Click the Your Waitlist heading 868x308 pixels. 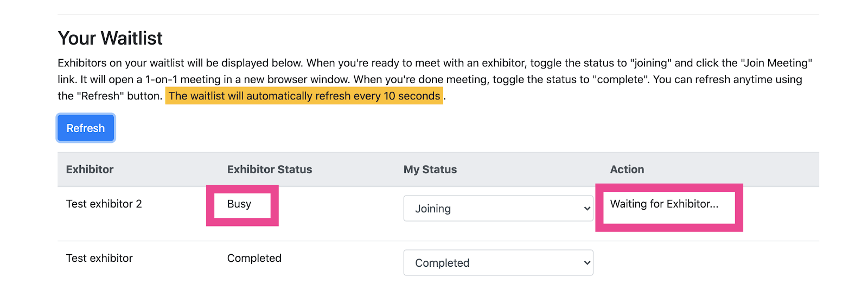tap(110, 39)
